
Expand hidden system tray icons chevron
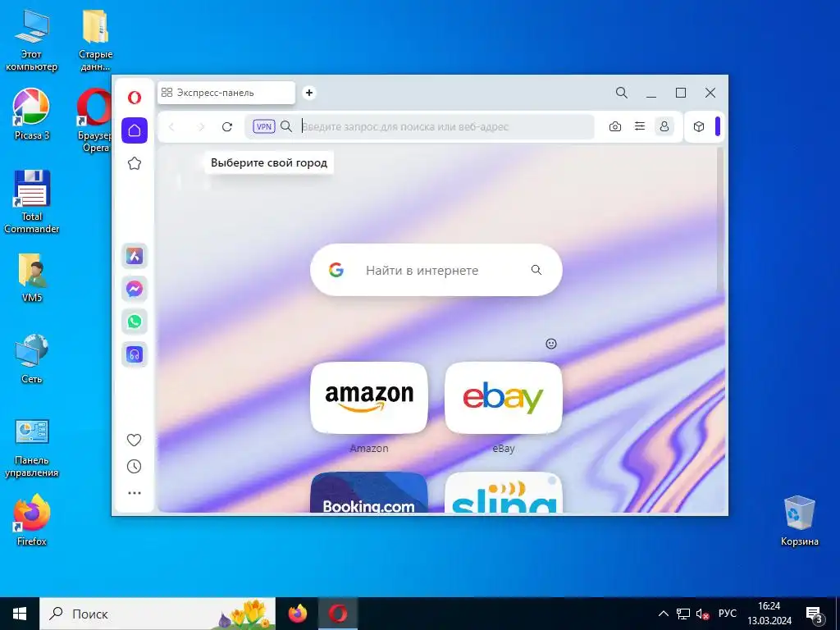[663, 614]
